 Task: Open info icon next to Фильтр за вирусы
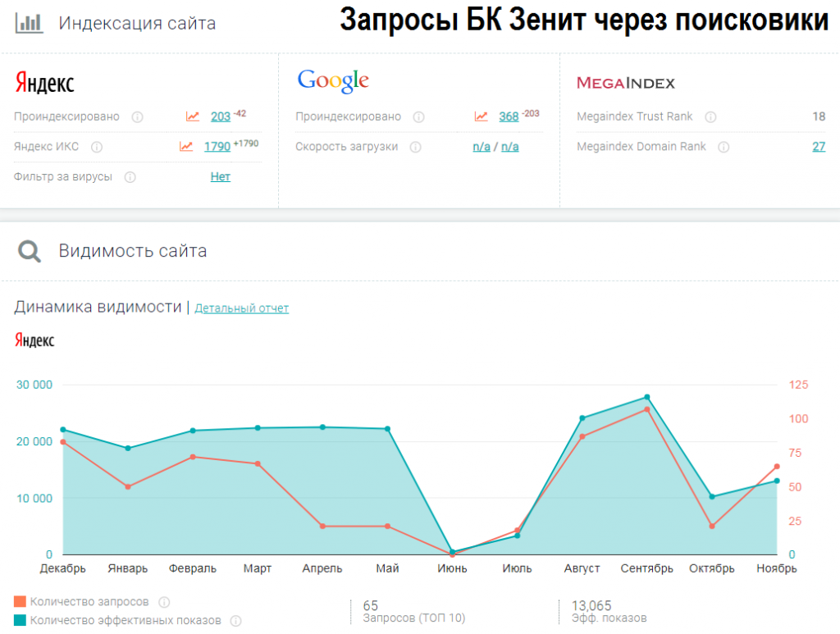[130, 177]
